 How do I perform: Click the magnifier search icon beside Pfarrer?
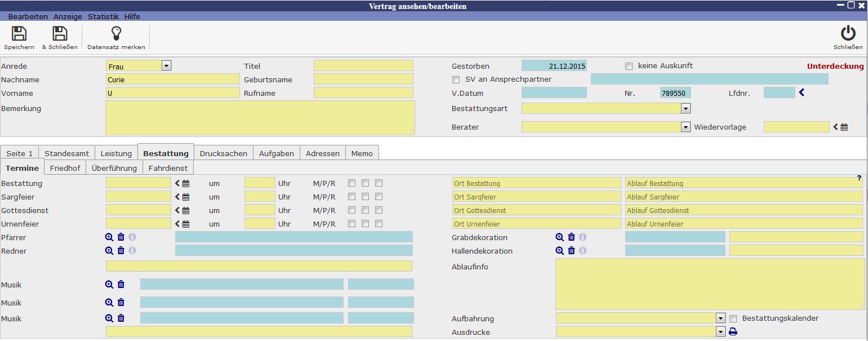(109, 237)
